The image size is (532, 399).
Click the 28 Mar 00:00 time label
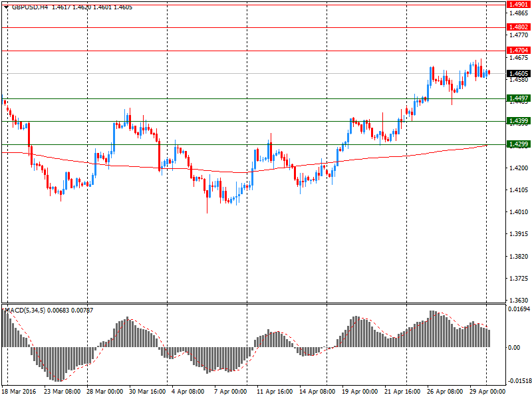[104, 392]
